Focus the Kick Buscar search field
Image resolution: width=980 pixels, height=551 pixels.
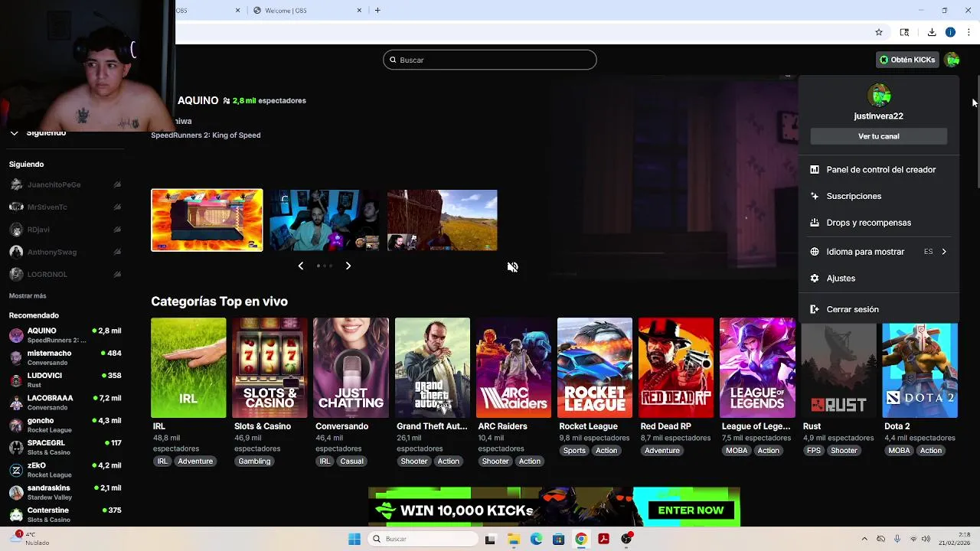point(490,60)
